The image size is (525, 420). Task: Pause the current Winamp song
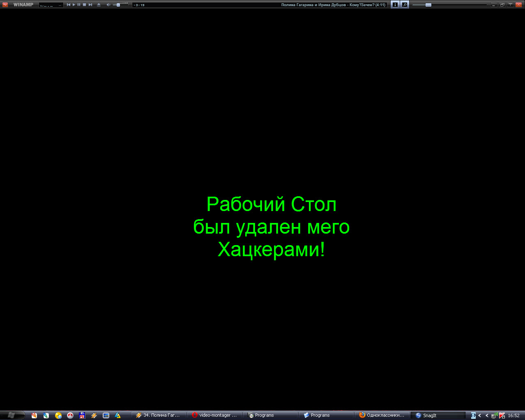pyautogui.click(x=79, y=5)
